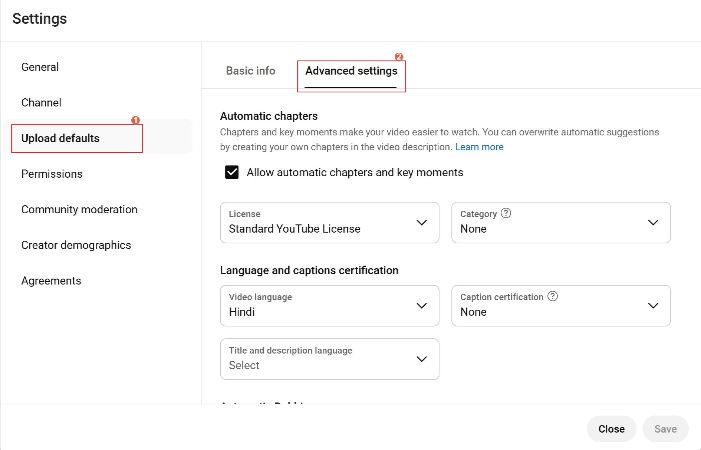This screenshot has height=450, width=701.
Task: Click the Close button
Action: tap(611, 429)
